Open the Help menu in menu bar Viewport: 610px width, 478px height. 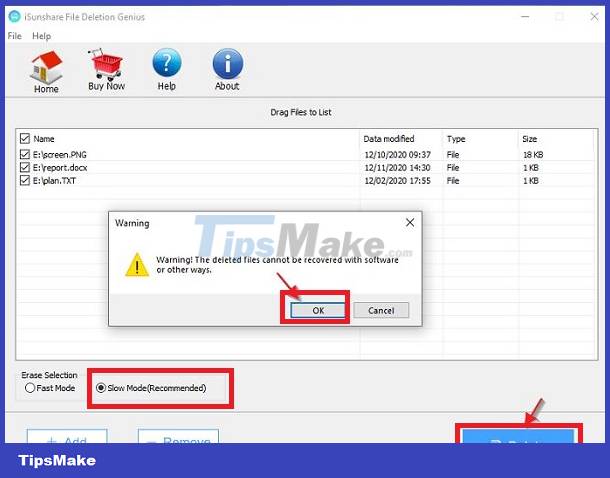41,36
